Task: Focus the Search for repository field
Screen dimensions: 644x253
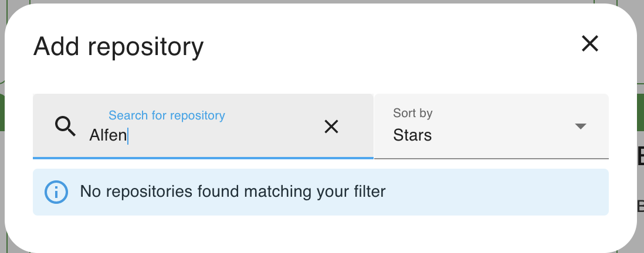Action: (203, 126)
